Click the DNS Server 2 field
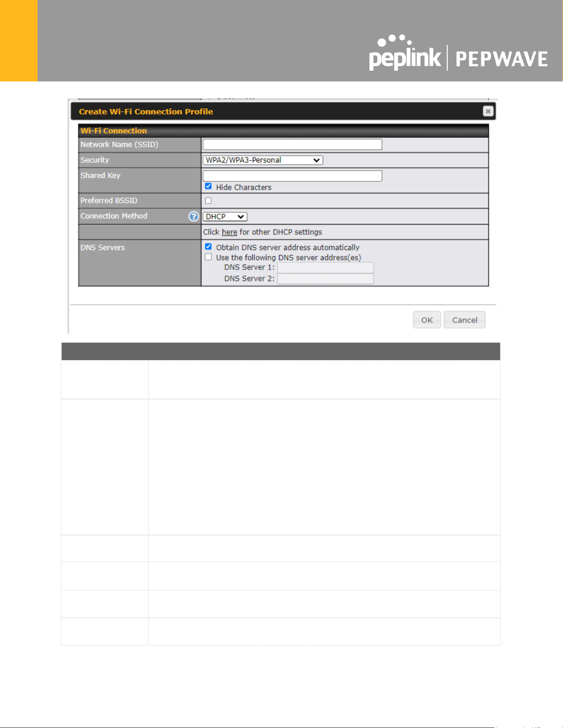Image resolution: width=563 pixels, height=728 pixels. 326,279
